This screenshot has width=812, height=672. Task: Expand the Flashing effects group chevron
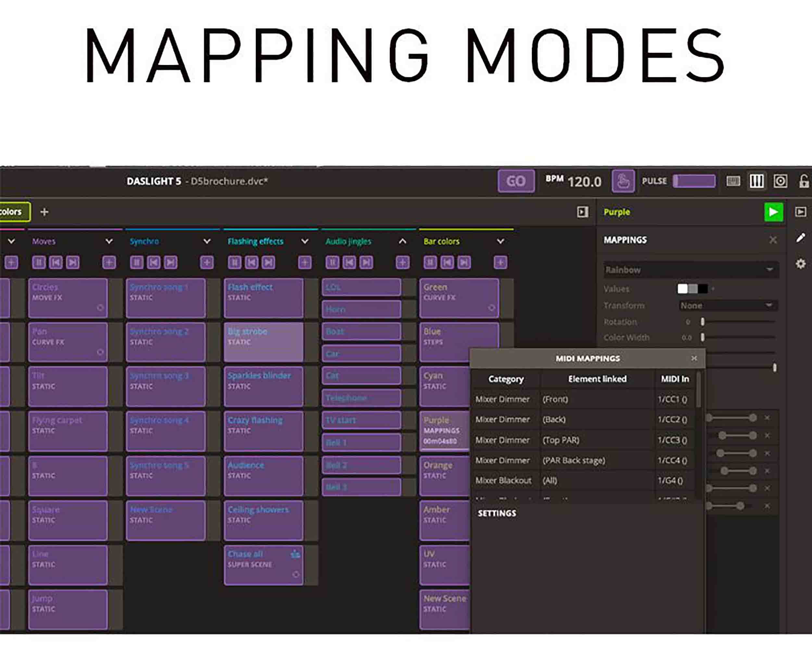[305, 241]
